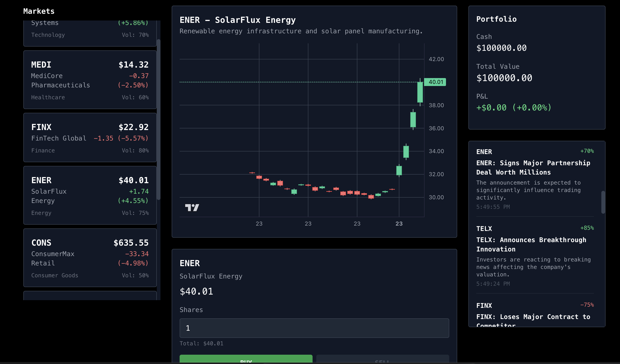Click the TradingView logo on chart
The height and width of the screenshot is (364, 620).
pos(192,208)
